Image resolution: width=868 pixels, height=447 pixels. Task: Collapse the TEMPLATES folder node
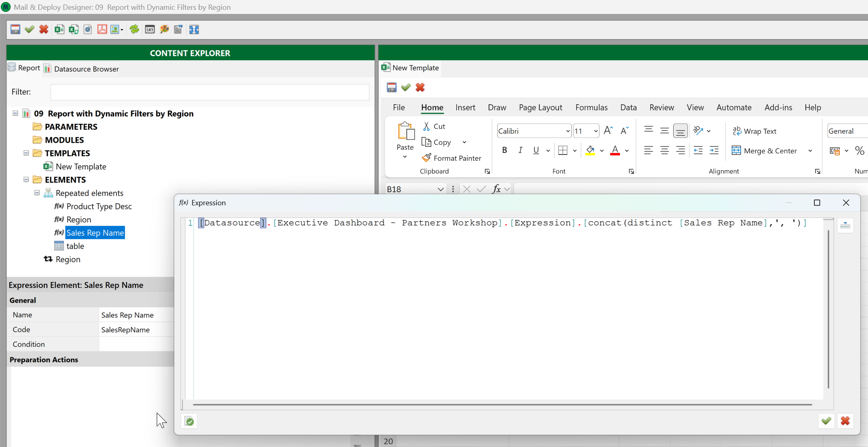[26, 153]
